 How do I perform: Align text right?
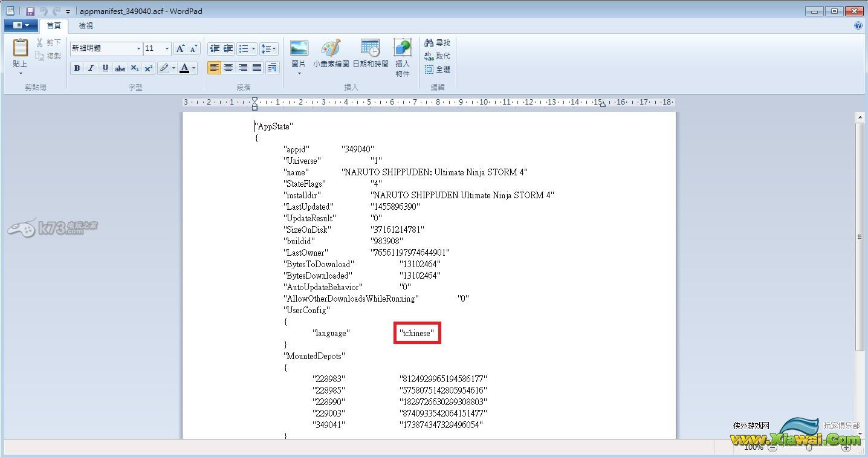click(x=243, y=68)
